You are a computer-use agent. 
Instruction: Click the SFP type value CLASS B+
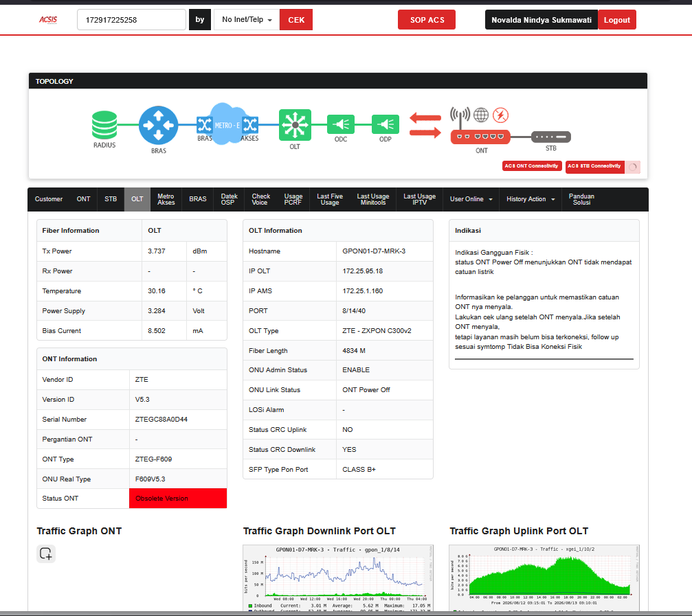click(x=359, y=469)
